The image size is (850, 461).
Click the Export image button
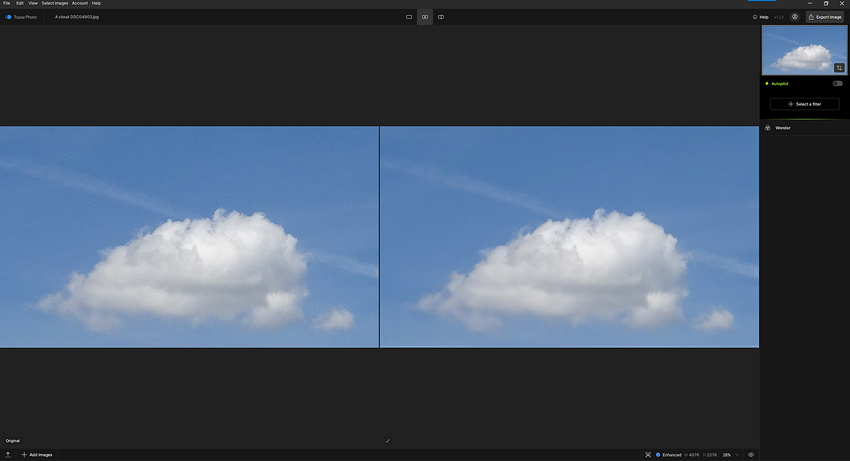click(x=825, y=17)
